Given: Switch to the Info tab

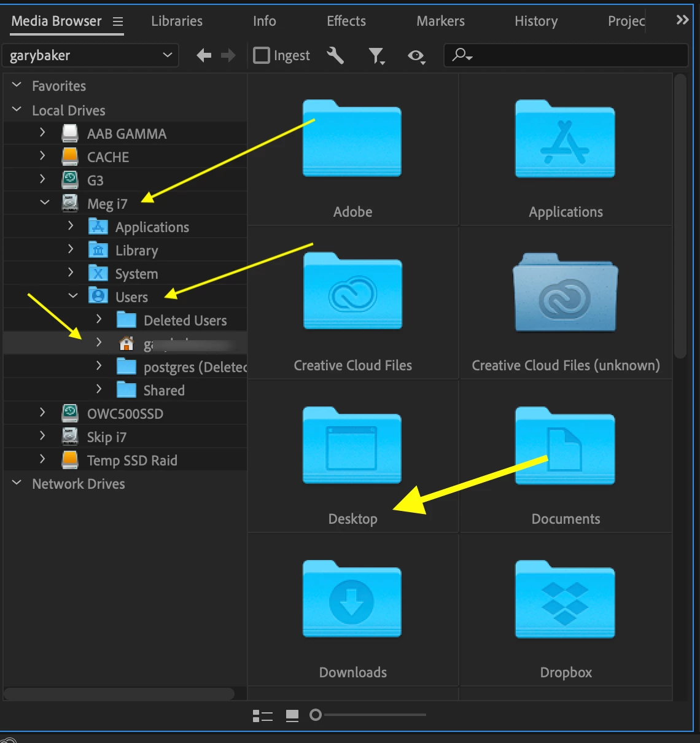Looking at the screenshot, I should tap(265, 21).
